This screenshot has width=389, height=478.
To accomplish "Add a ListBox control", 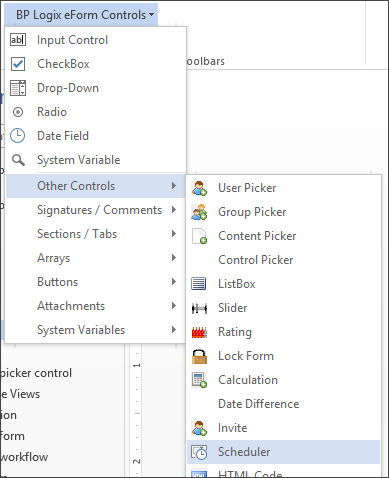I will tap(283, 284).
